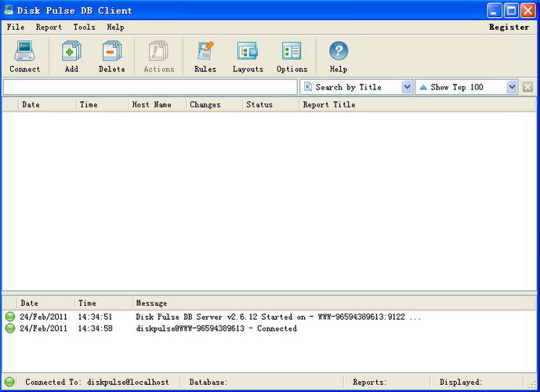Click the Help question-mark icon

click(339, 51)
